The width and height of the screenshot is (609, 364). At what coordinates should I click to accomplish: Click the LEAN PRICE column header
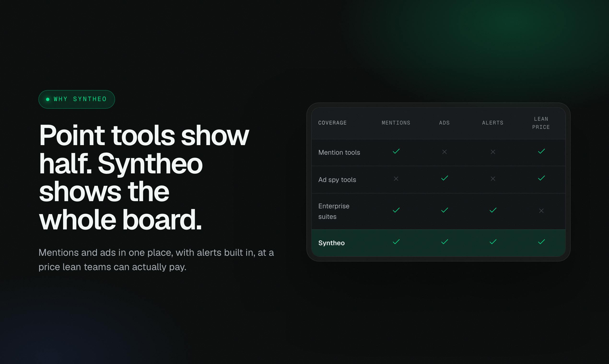[x=541, y=123]
